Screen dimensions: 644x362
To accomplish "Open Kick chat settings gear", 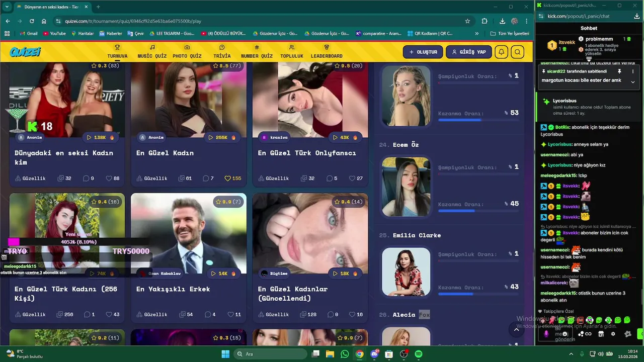I will pos(613,334).
